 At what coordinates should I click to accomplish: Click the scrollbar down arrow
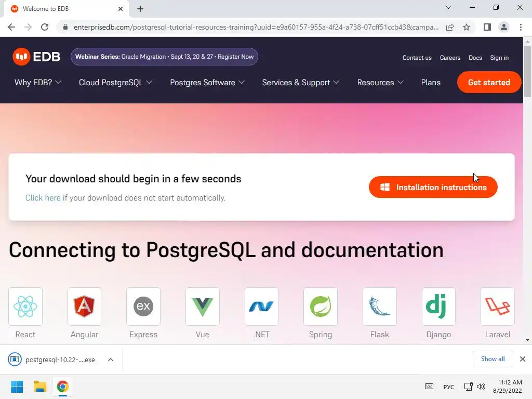click(527, 340)
